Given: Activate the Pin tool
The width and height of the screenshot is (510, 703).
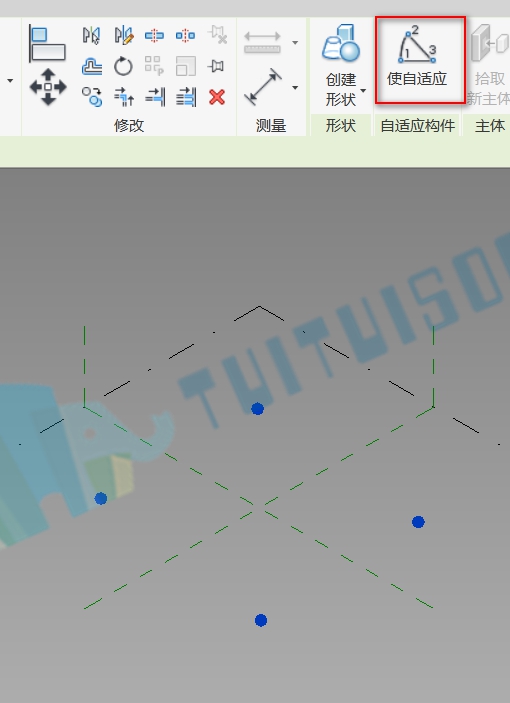Looking at the screenshot, I should (x=216, y=66).
